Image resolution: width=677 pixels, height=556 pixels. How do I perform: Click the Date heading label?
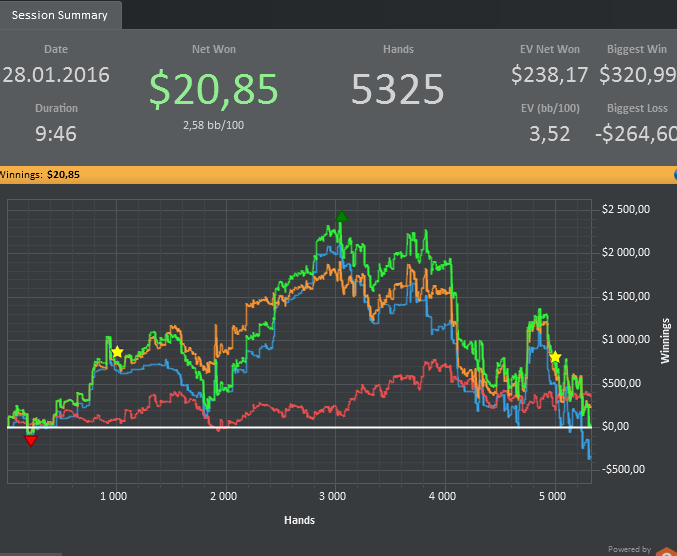[x=56, y=49]
